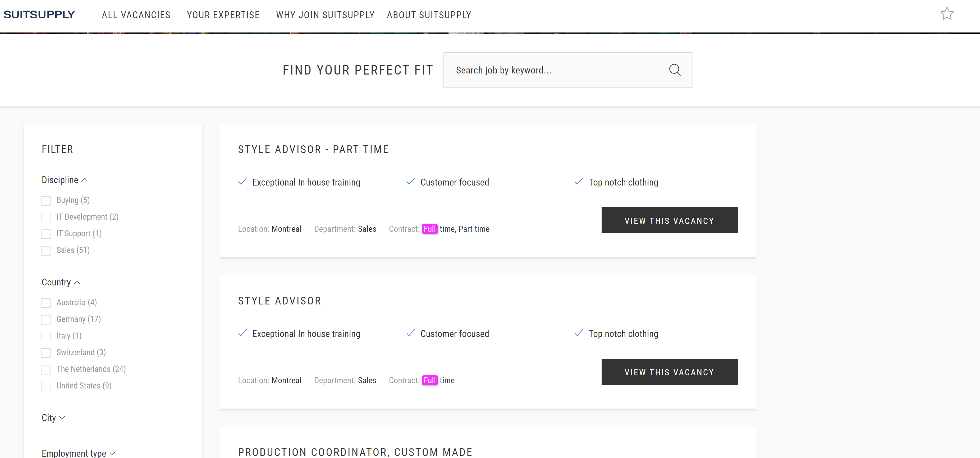Click the search magnifier icon
Viewport: 980px width, 458px height.
pyautogui.click(x=675, y=70)
